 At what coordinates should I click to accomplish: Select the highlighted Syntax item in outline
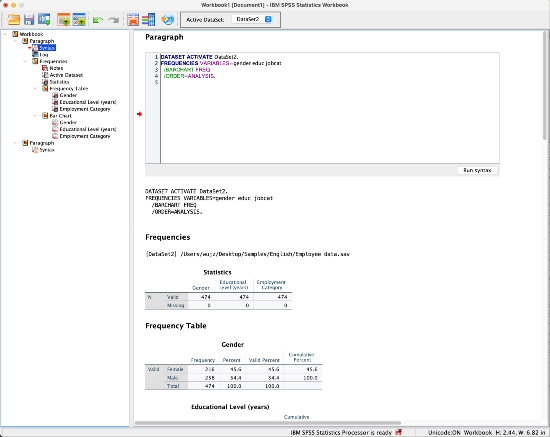pos(44,48)
